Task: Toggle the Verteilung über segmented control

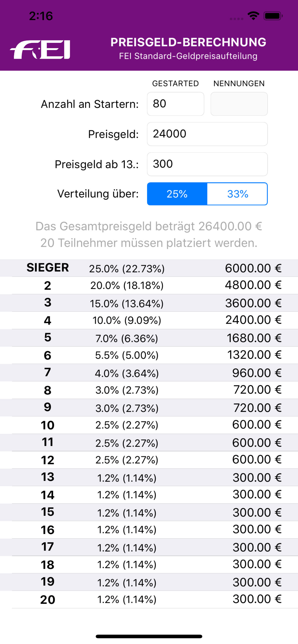Action: tap(207, 194)
